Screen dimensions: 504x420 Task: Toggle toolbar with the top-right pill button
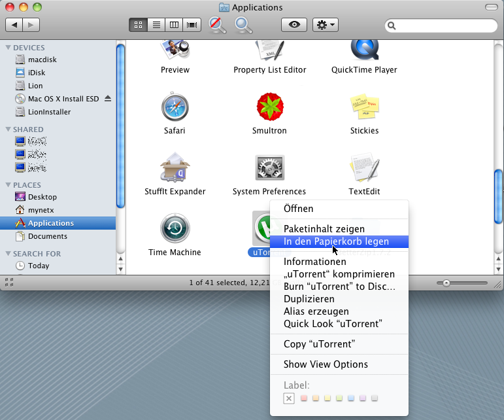491,7
